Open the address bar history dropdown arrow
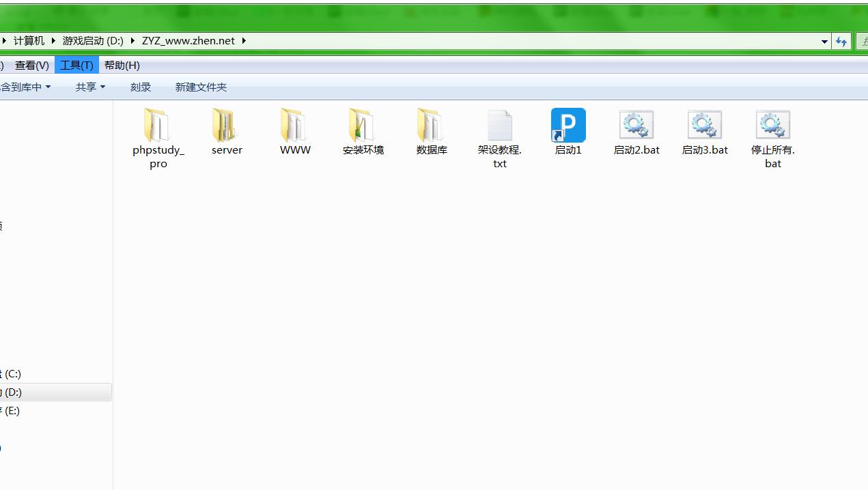868x490 pixels. pyautogui.click(x=824, y=42)
